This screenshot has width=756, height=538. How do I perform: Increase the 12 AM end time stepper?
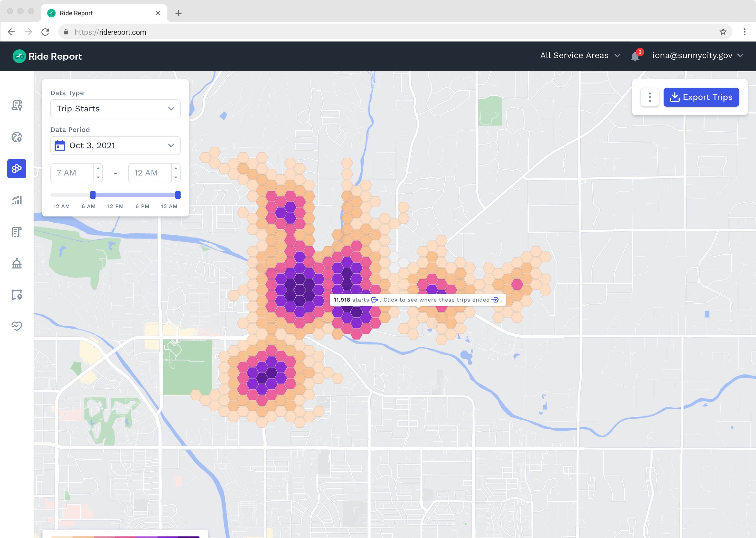click(176, 168)
